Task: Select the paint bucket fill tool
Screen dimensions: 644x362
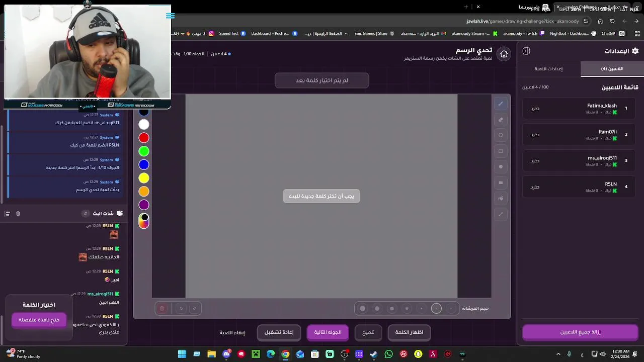Action: tap(501, 198)
